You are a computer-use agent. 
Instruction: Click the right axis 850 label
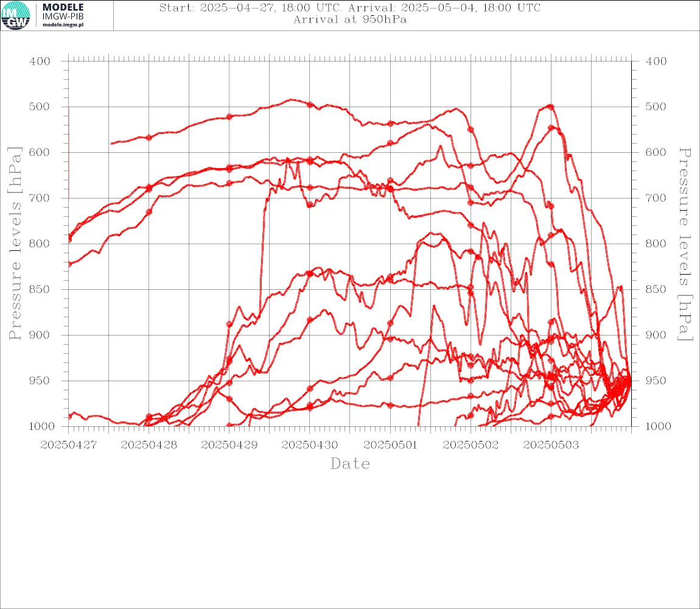pos(656,289)
